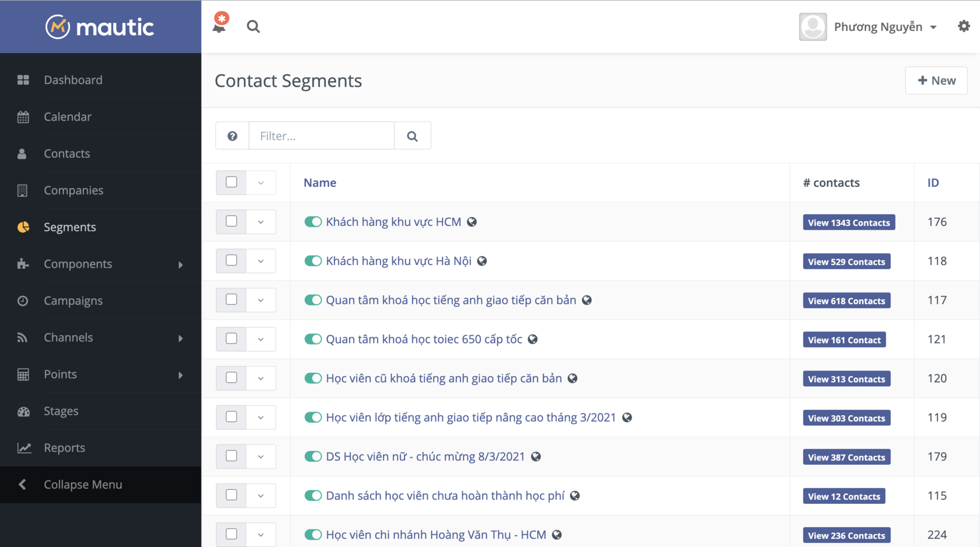This screenshot has height=547, width=980.
Task: Click the filter search magnifier button
Action: coord(412,136)
